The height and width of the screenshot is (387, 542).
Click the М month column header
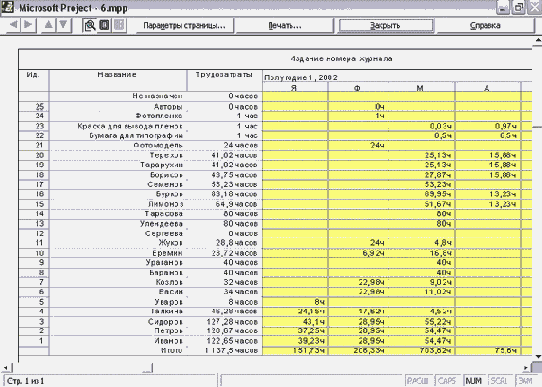[x=420, y=88]
